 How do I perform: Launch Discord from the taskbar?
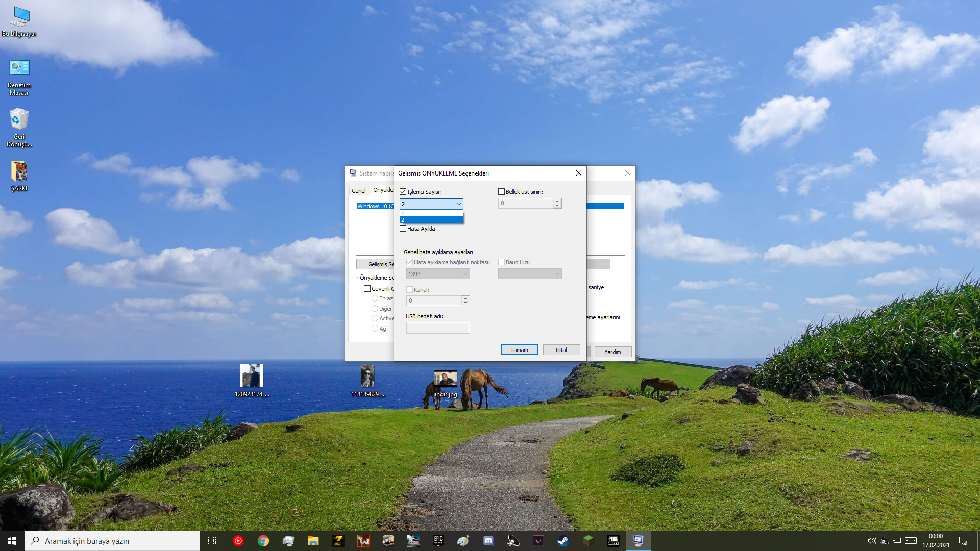(488, 541)
